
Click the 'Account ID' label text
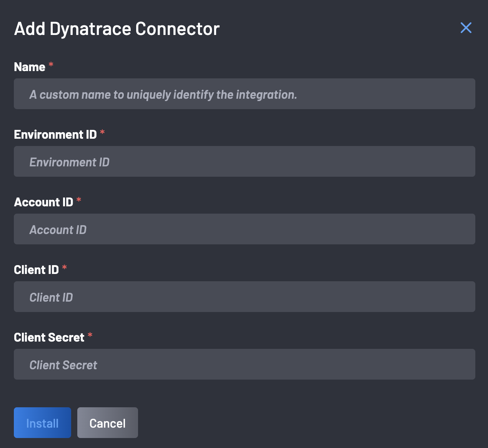43,202
